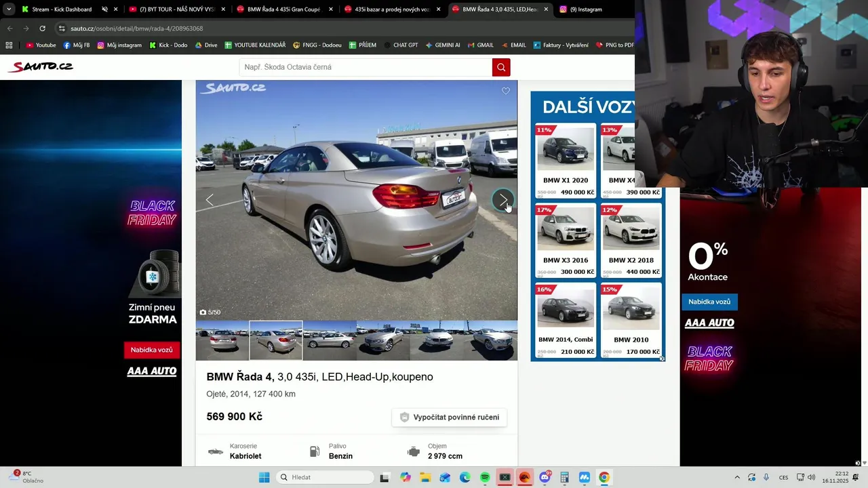Launch Copilot from the taskbar
This screenshot has width=868, height=488.
405,477
